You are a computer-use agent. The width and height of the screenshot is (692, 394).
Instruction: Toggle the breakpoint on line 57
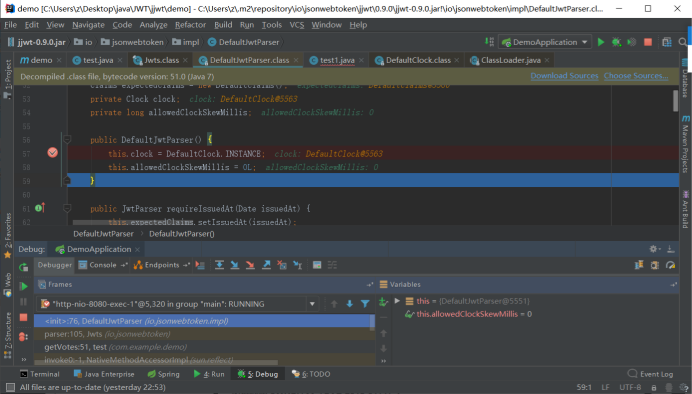(x=53, y=153)
